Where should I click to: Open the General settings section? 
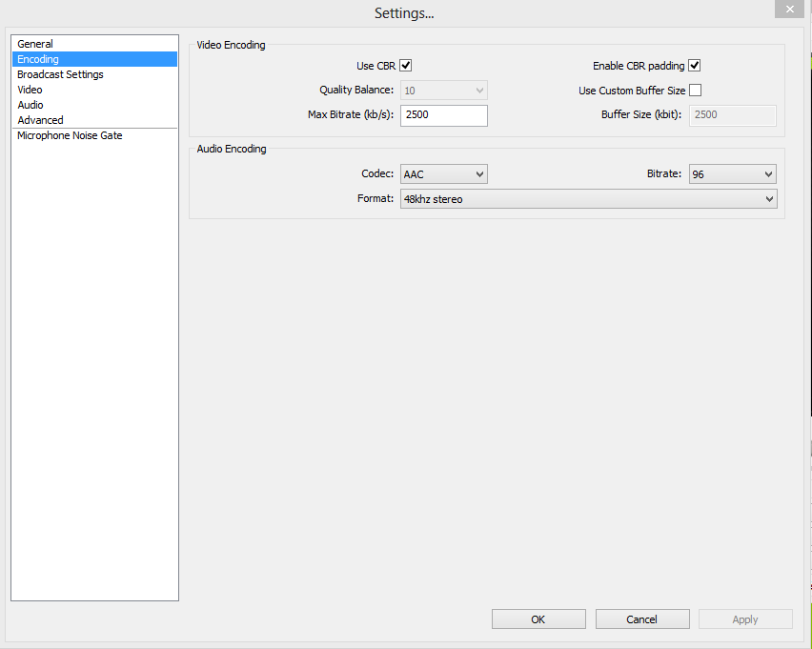point(94,44)
